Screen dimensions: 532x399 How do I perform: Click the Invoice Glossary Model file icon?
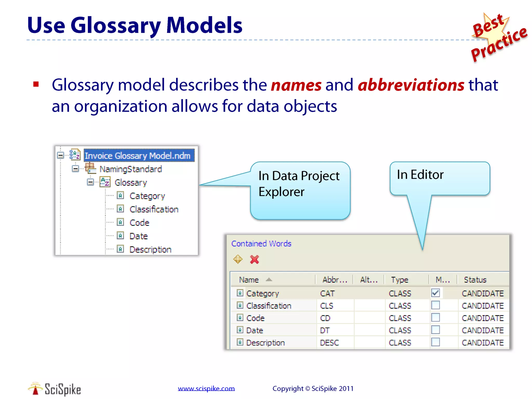75,155
